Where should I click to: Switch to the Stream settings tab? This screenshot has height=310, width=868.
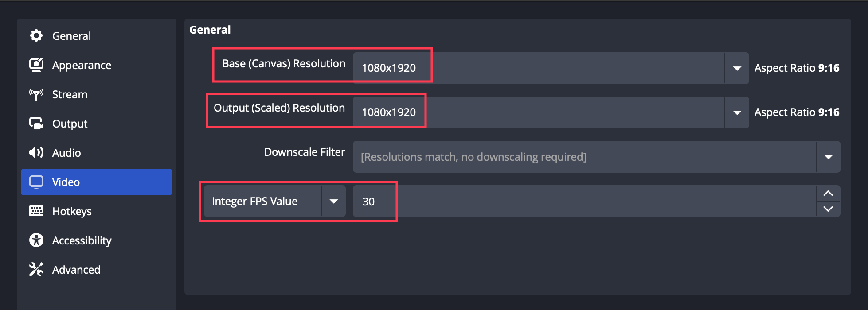coord(70,94)
